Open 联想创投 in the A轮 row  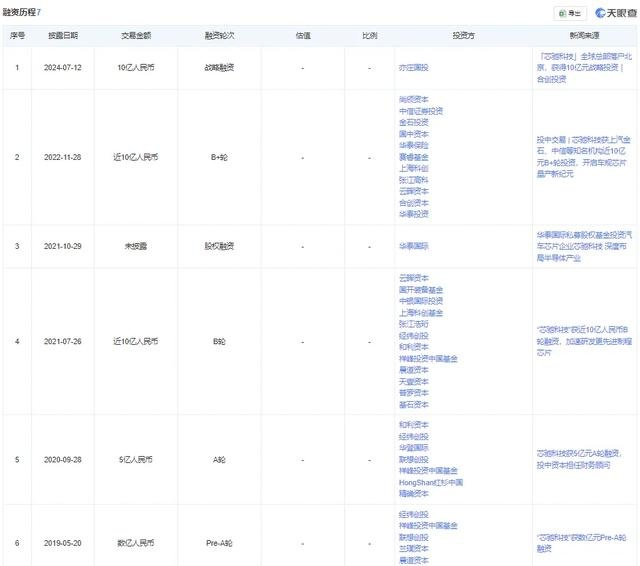pos(413,459)
